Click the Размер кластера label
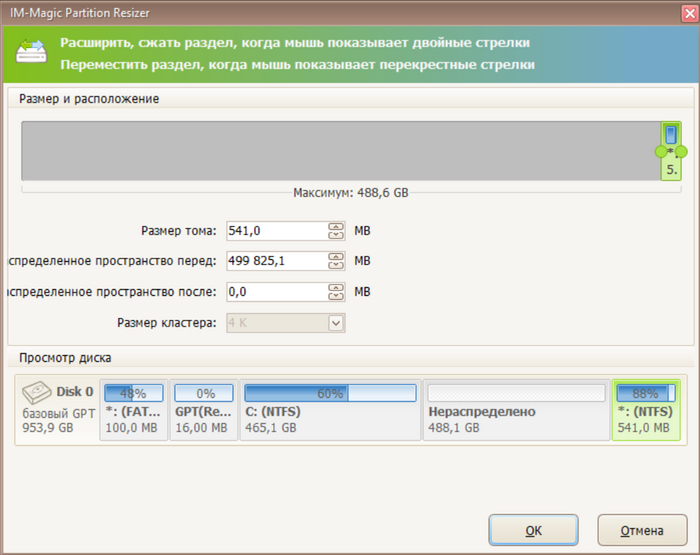This screenshot has width=700, height=555. [167, 323]
